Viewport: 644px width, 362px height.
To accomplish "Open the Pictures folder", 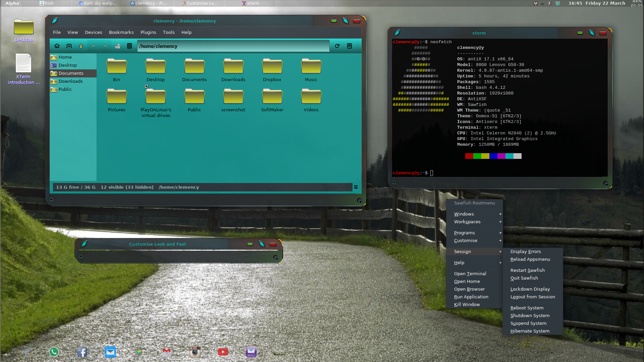I will (x=116, y=100).
